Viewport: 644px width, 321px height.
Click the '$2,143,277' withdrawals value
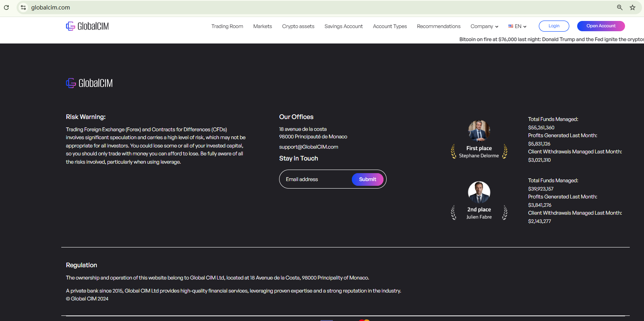(x=540, y=221)
